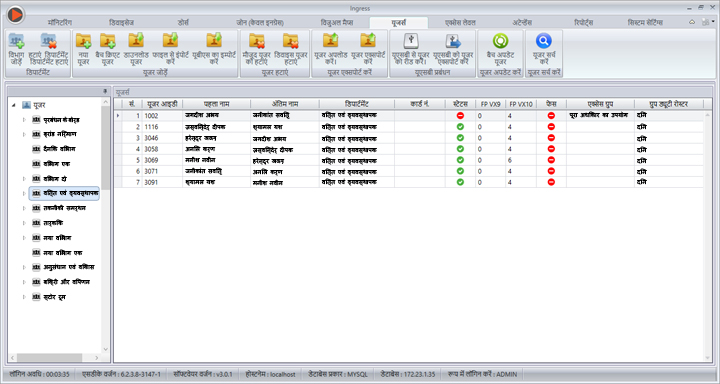Screen dimensions: 720x384
Task: Open the 'विजुअल मैप्स' tab
Action: [x=337, y=23]
